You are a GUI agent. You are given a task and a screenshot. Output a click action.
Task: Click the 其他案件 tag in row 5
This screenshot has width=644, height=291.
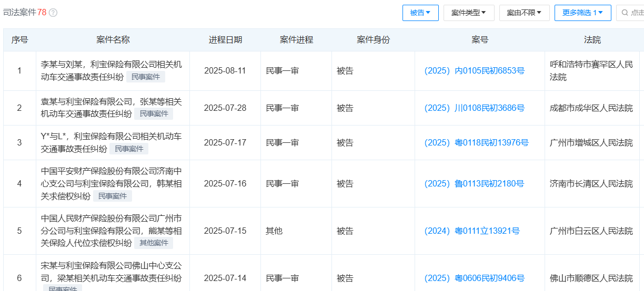click(154, 243)
